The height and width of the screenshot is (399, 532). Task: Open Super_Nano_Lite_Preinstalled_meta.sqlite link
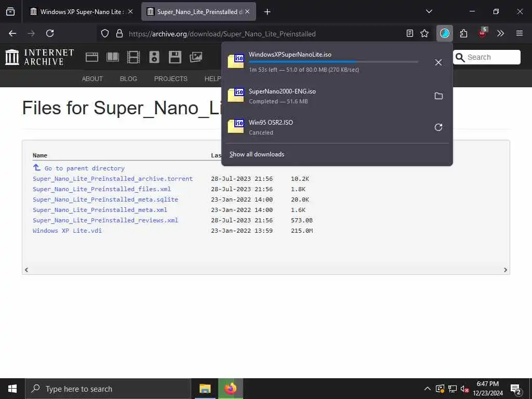click(x=105, y=199)
